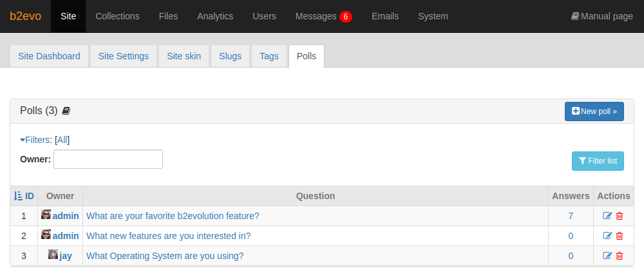Open the Manual page link
The width and height of the screenshot is (644, 279).
(602, 17)
